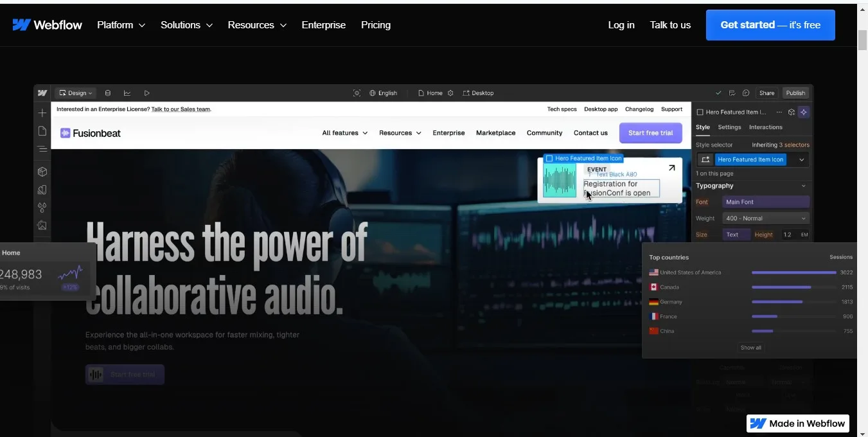The image size is (868, 437).
Task: Switch to the Interactions tab
Action: [x=765, y=127]
